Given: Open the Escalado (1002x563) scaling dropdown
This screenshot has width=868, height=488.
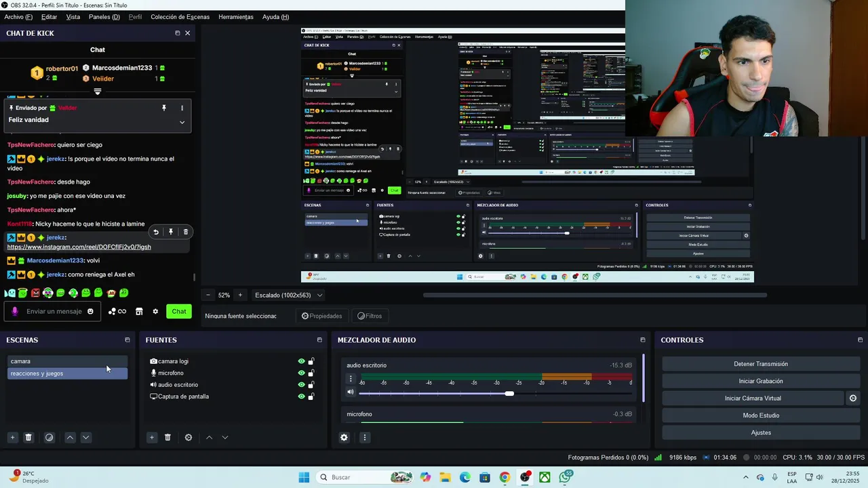Looking at the screenshot, I should tap(288, 295).
